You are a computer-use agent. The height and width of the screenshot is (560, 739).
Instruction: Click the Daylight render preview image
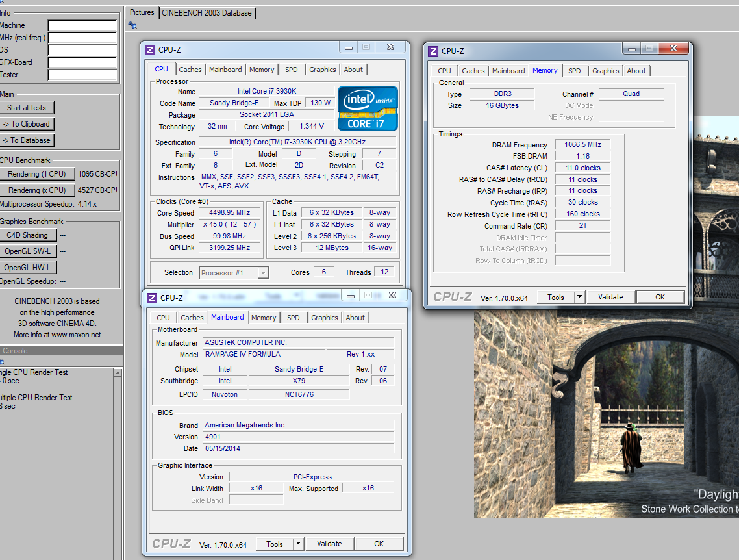pyautogui.click(x=606, y=414)
